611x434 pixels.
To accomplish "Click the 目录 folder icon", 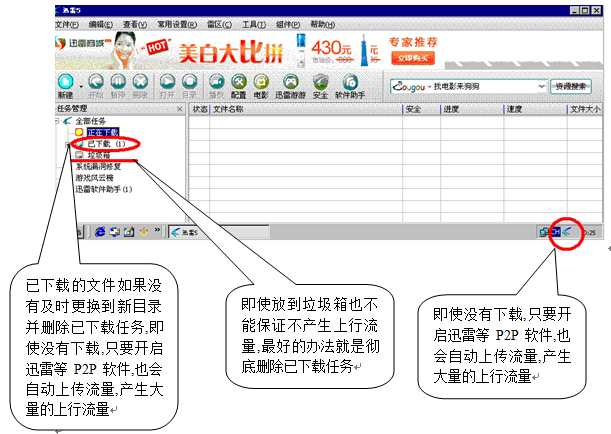I will tap(190, 82).
